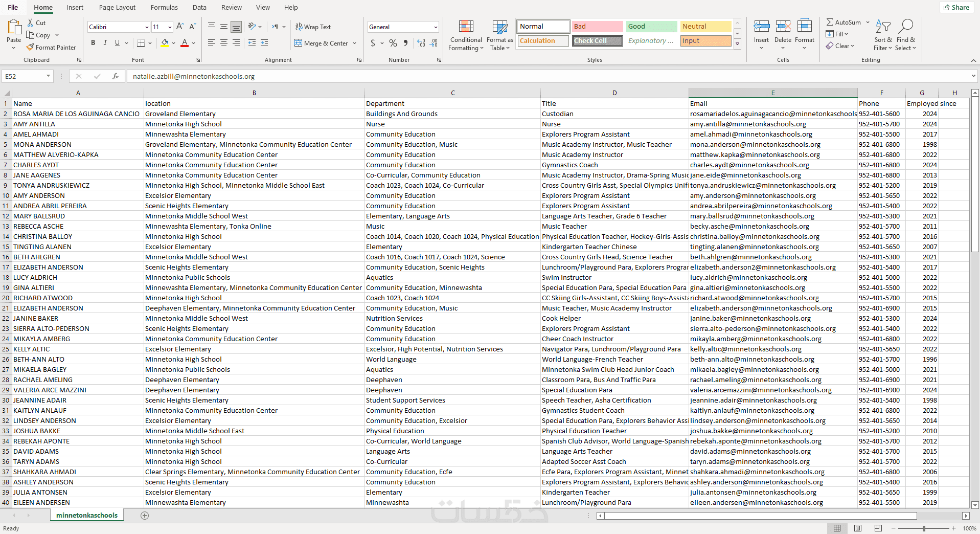The image size is (980, 534).
Task: Open the Data tab
Action: (199, 7)
